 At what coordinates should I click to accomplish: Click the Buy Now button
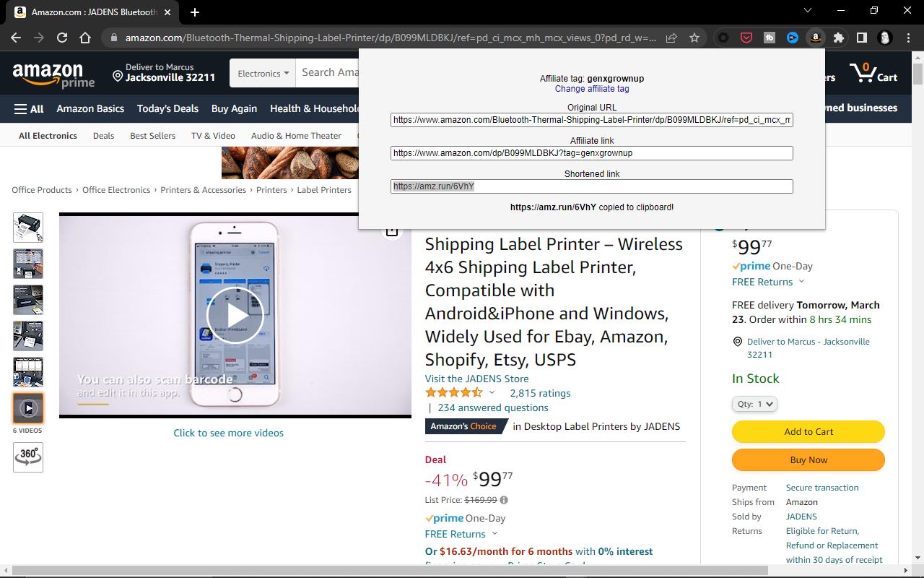pos(808,460)
